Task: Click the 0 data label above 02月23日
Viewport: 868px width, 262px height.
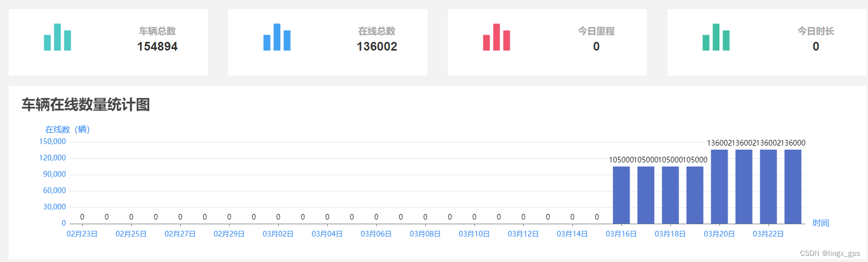Action: (82, 217)
